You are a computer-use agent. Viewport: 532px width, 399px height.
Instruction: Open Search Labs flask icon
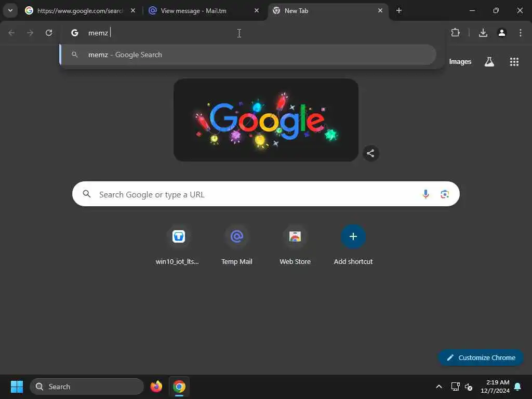click(x=489, y=62)
